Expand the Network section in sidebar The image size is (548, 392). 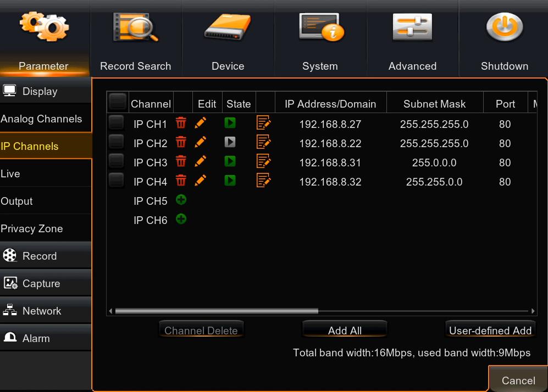click(x=46, y=310)
